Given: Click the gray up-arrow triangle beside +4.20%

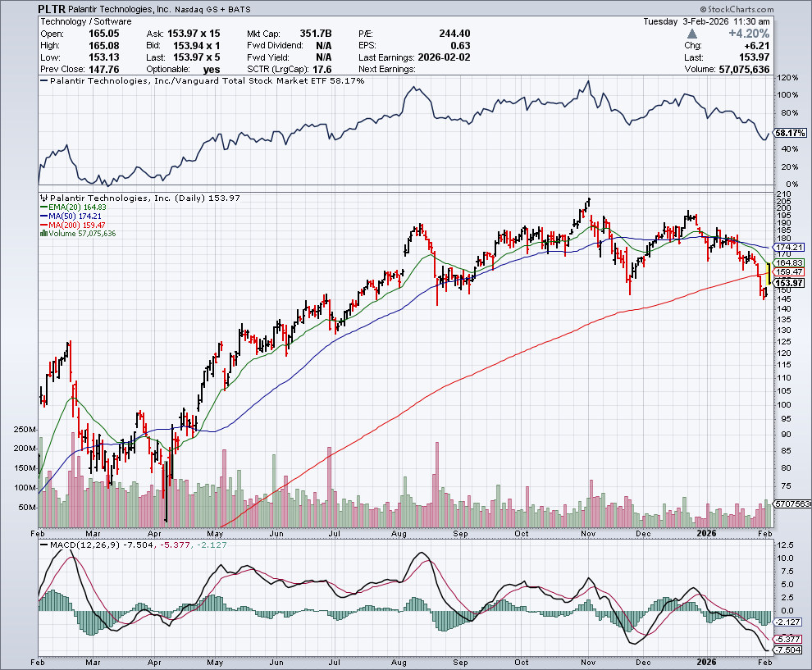Looking at the screenshot, I should (693, 34).
